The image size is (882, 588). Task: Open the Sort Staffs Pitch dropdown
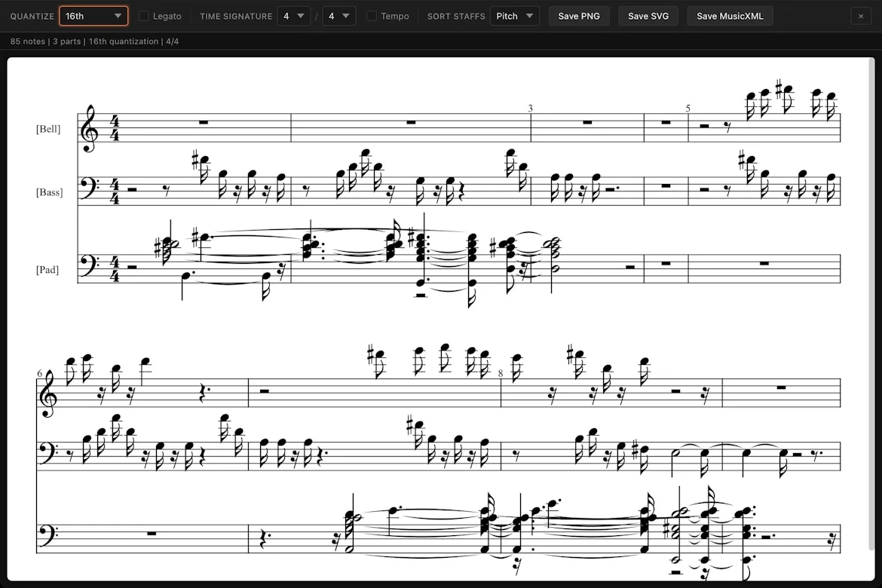pos(514,16)
